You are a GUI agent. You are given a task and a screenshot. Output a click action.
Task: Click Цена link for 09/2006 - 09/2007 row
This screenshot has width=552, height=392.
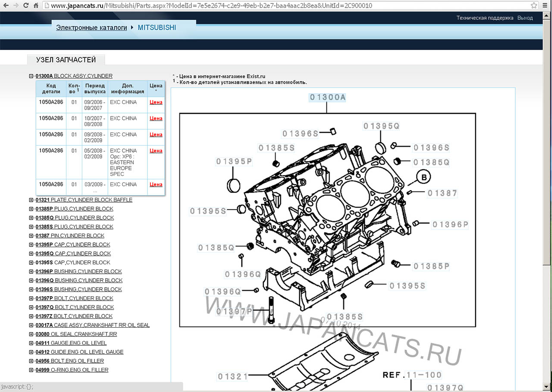(156, 102)
